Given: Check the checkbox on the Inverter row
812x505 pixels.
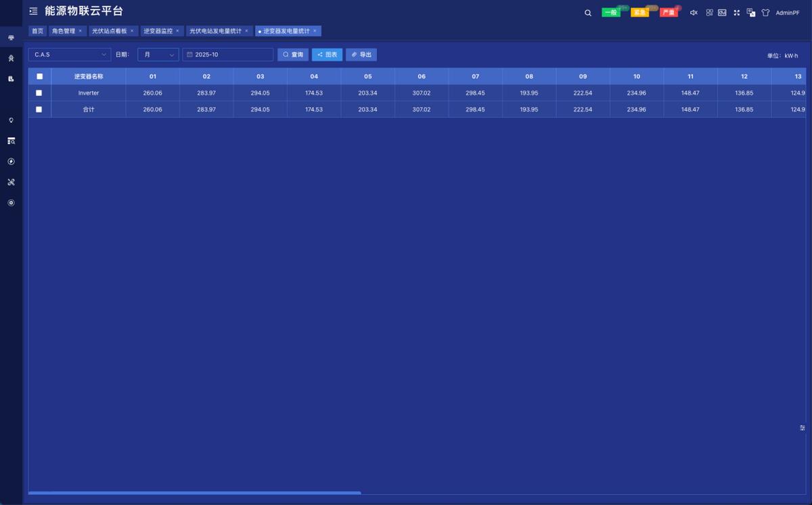Looking at the screenshot, I should pyautogui.click(x=39, y=93).
